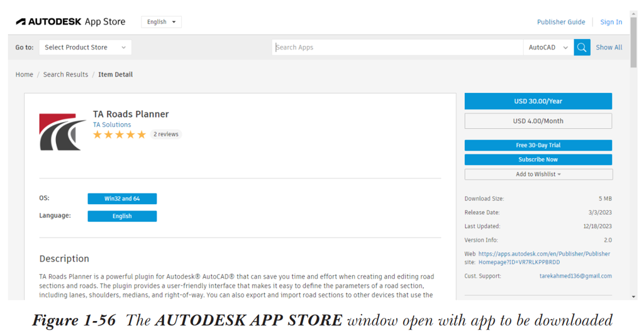Click the Item Detail breadcrumb

pos(116,75)
